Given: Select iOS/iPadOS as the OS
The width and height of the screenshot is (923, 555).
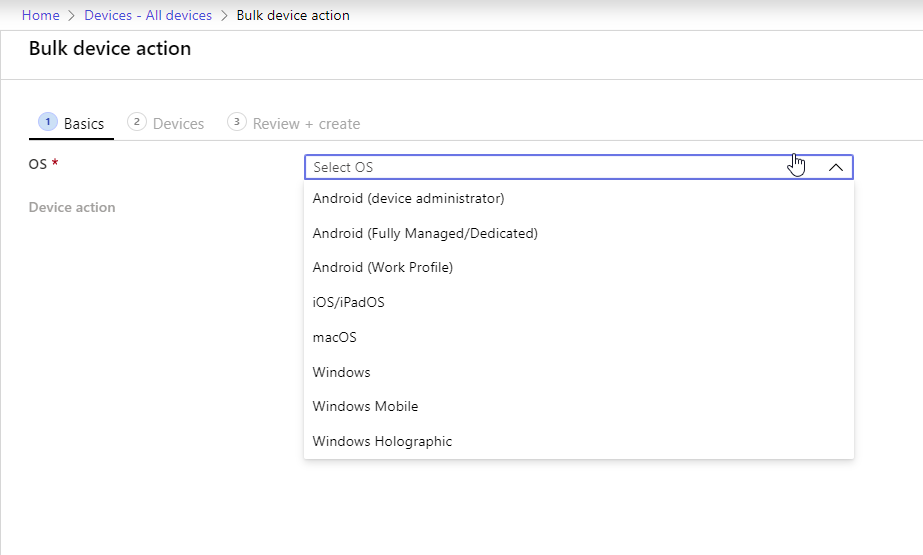Looking at the screenshot, I should coord(348,302).
